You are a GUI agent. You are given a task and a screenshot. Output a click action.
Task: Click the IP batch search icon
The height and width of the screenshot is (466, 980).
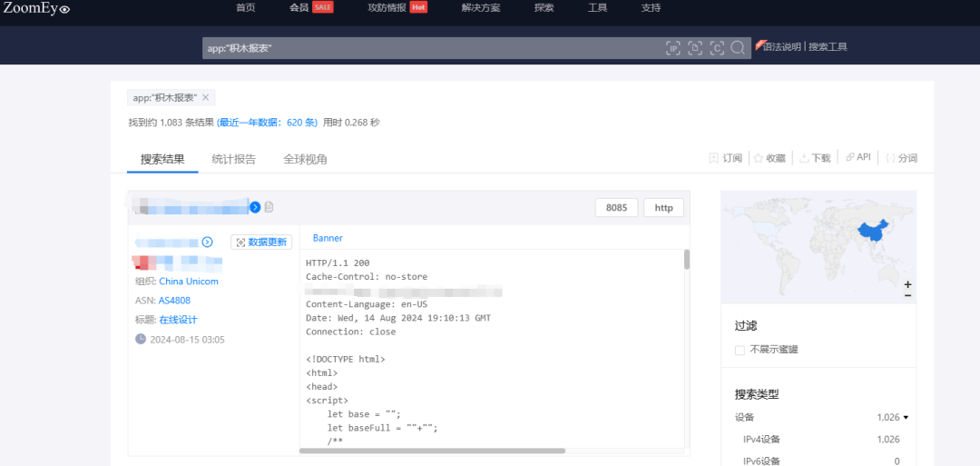673,48
